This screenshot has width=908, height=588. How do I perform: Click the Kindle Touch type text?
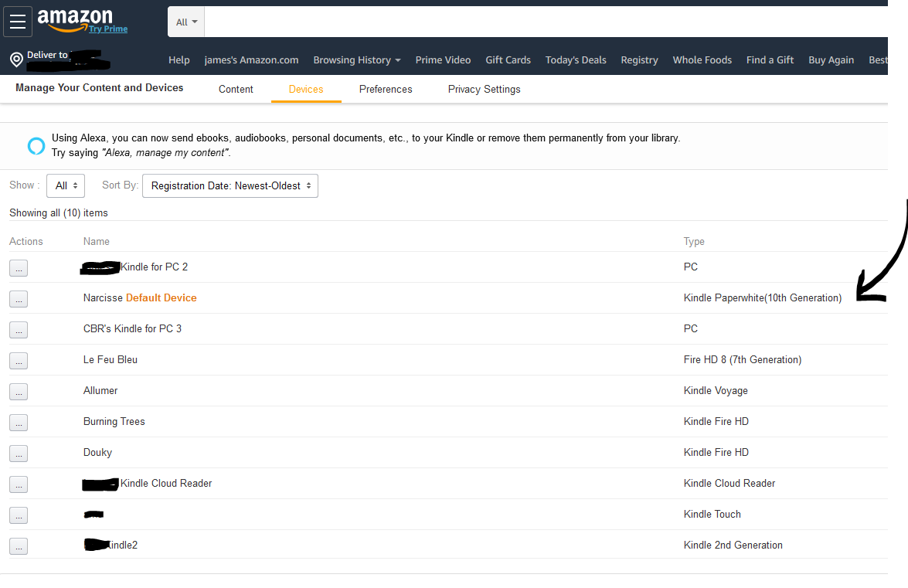point(712,515)
